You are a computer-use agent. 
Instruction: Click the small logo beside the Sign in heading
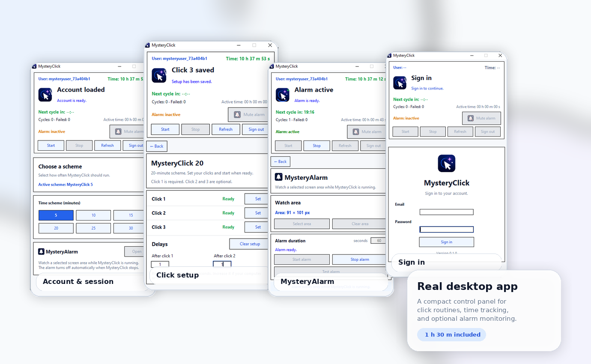tap(400, 83)
